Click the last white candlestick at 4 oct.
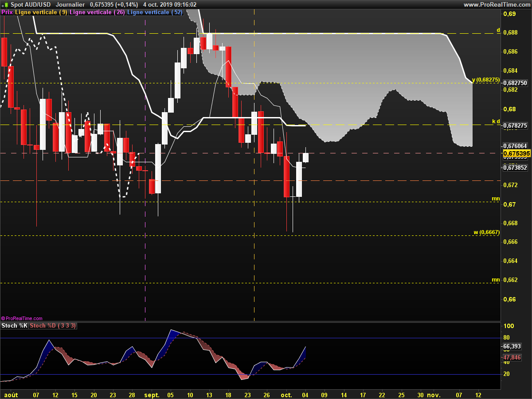 (305, 157)
